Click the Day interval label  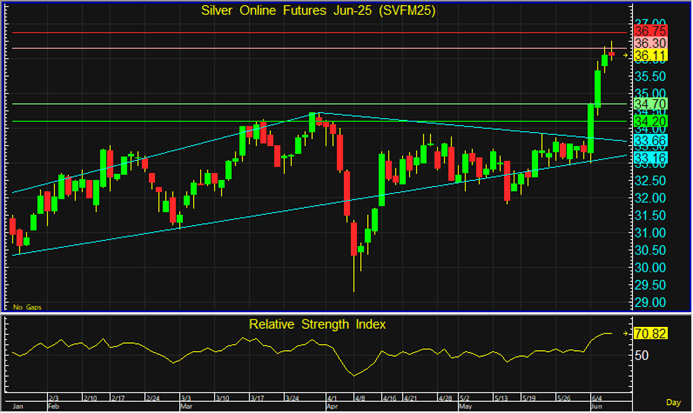click(676, 400)
